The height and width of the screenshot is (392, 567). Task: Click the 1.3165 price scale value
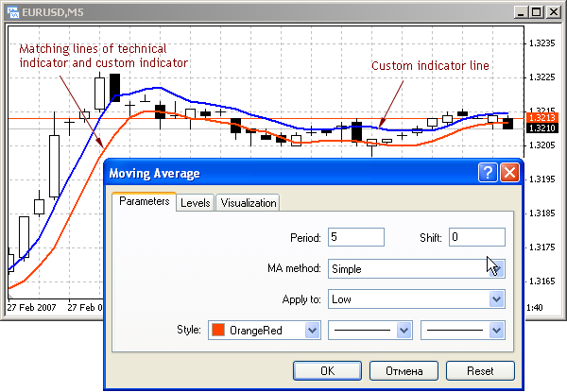point(541,281)
